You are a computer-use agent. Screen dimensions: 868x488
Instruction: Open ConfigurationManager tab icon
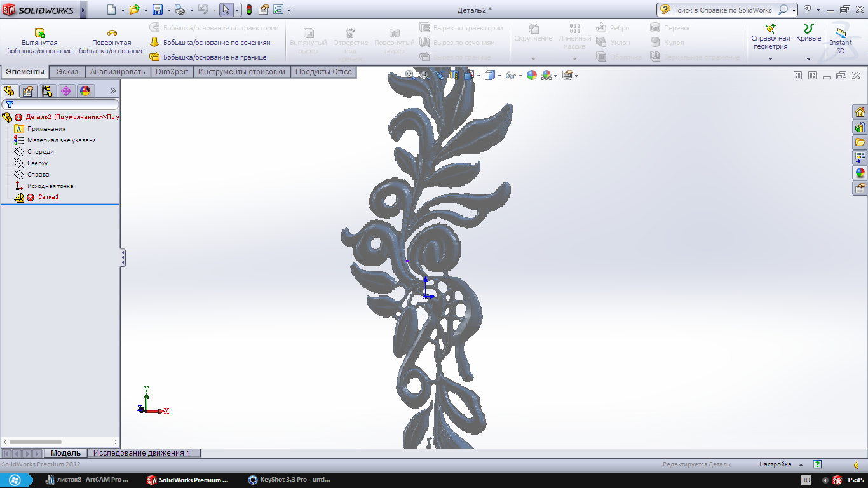click(47, 91)
